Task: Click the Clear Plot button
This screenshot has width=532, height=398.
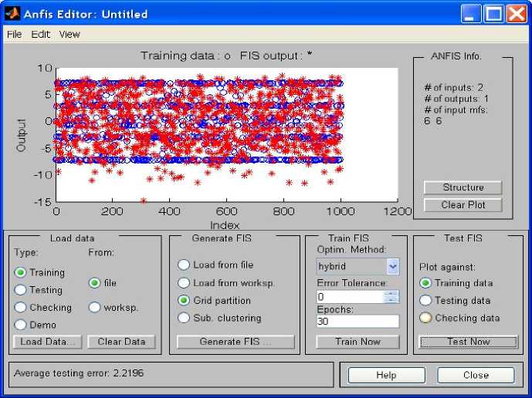Action: [x=463, y=205]
